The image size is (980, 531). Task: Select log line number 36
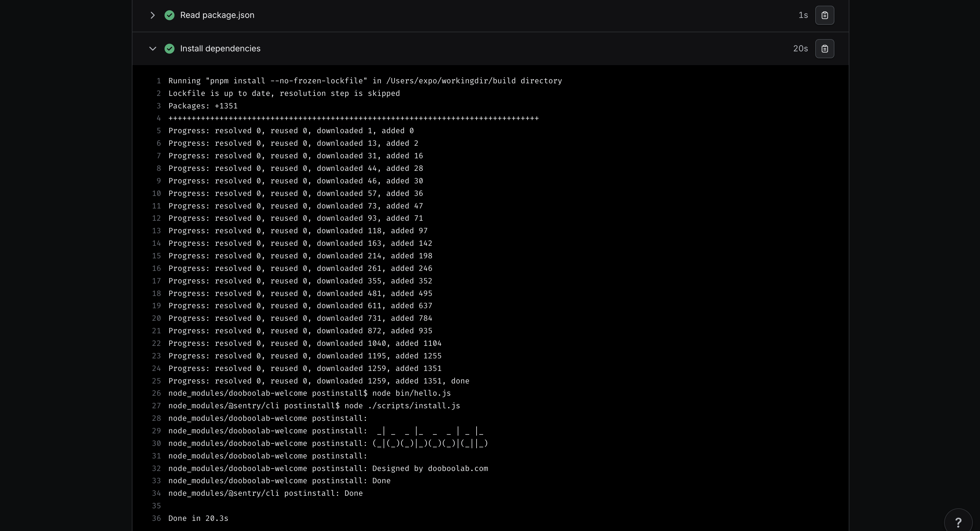[156, 518]
